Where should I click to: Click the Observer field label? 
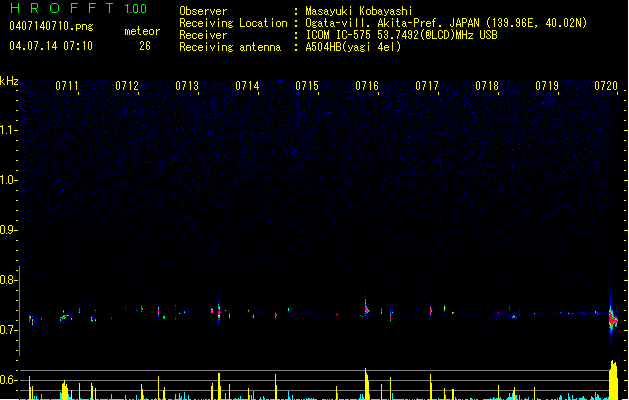click(203, 11)
